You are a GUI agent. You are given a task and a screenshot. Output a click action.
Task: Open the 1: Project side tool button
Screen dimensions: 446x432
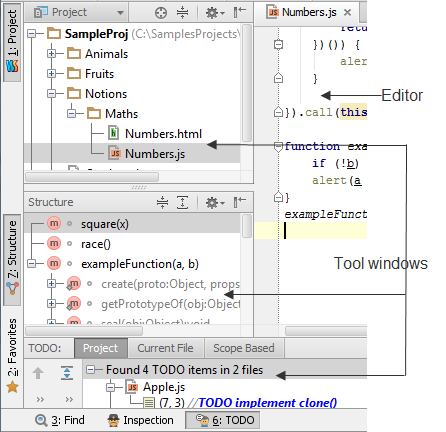[12, 42]
